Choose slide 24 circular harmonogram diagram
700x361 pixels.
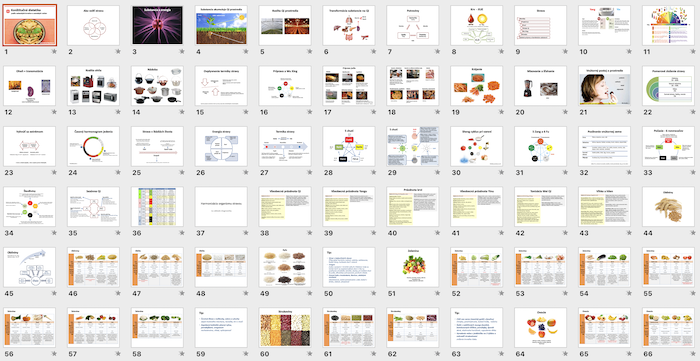click(x=93, y=146)
